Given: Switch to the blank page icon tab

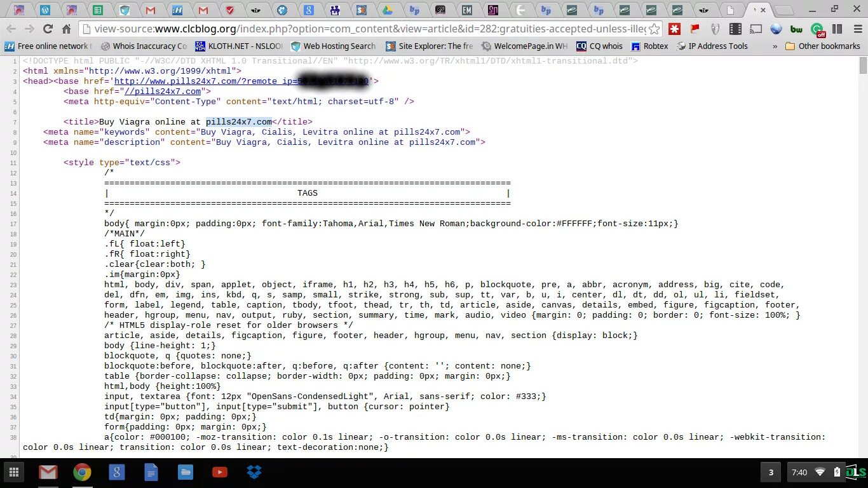Looking at the screenshot, I should 731,10.
